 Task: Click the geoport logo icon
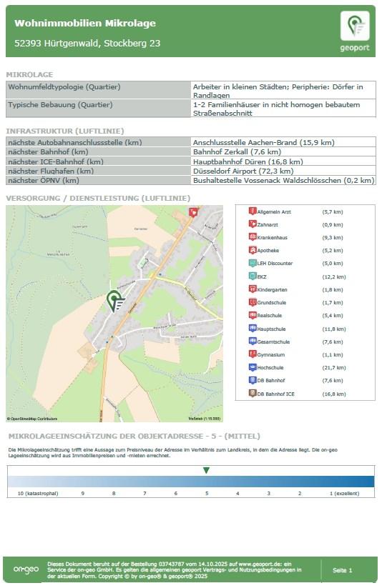(355, 26)
